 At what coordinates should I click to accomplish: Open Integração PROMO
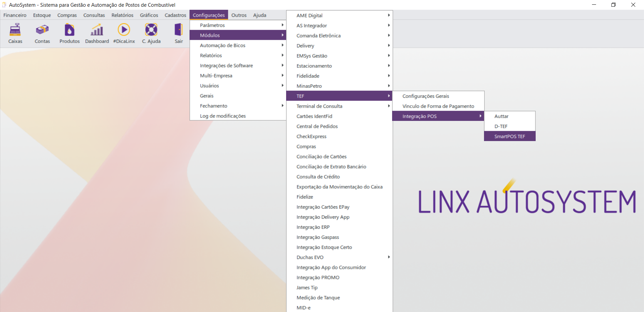[339, 277]
